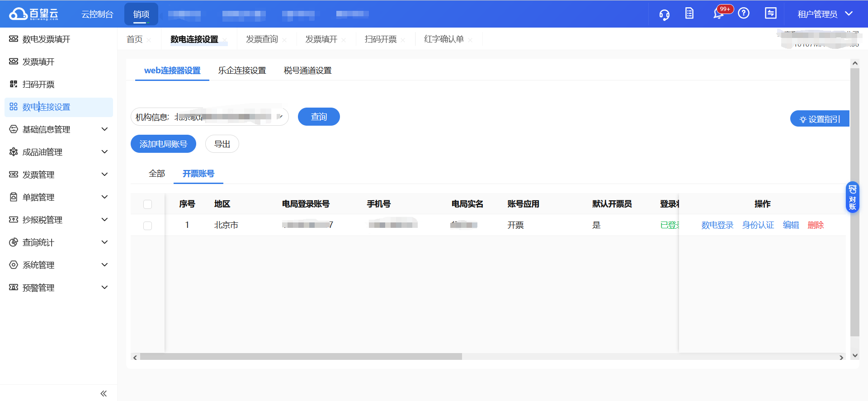Switch to the 乐企连接设置 tab
Viewport: 868px width, 401px height.
(x=242, y=71)
